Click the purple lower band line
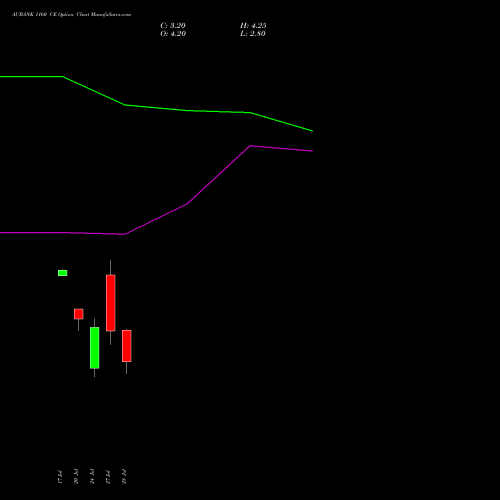Viewport: 500px width, 500px height. coord(156,220)
